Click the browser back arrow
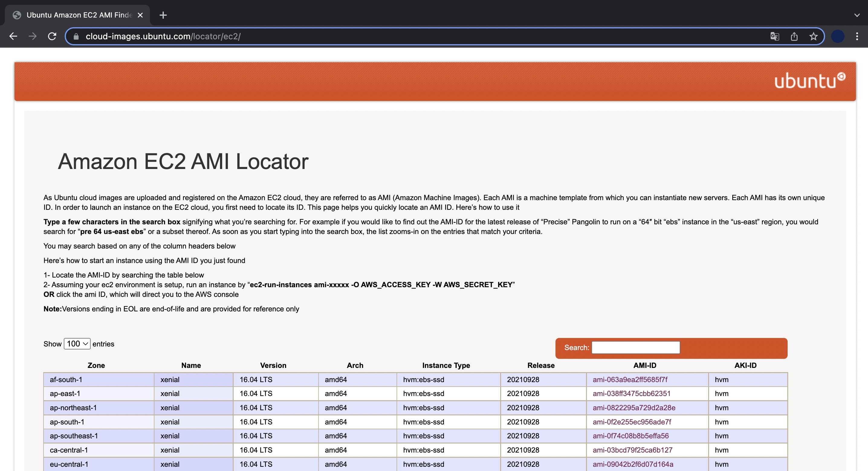Screen dimensions: 868x471 coord(13,36)
